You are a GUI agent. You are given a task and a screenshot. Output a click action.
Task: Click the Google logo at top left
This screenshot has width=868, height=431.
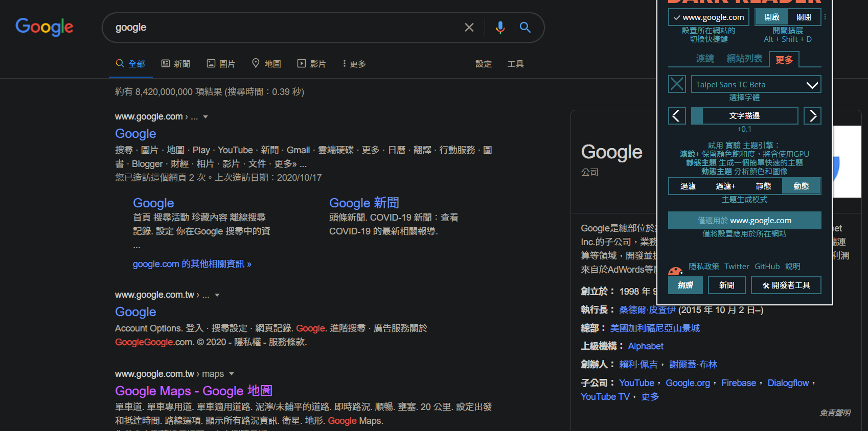[x=44, y=27]
